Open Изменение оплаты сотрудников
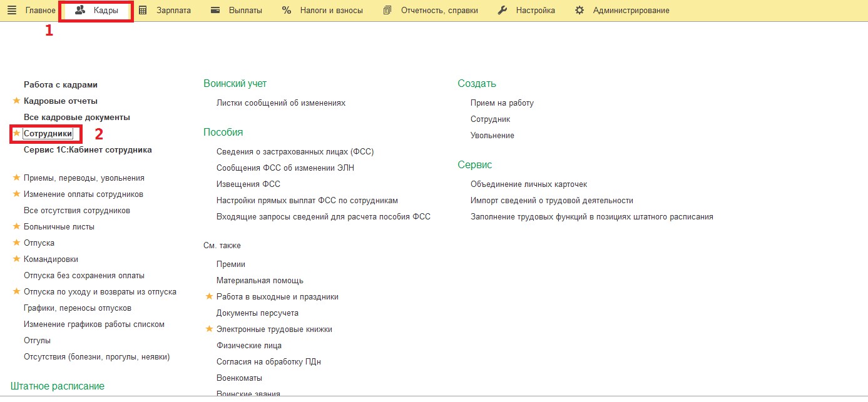This screenshot has width=868, height=402. [x=83, y=194]
